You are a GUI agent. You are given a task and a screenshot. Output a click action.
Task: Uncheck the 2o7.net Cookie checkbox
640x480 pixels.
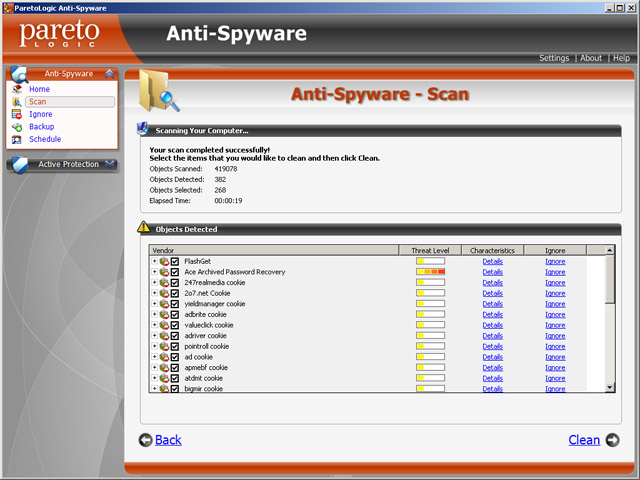click(175, 293)
